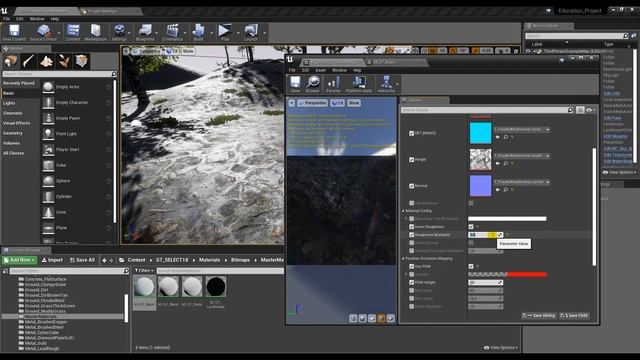Open SRT texture asset dropdown
This screenshot has width=640, height=360.
(x=522, y=129)
